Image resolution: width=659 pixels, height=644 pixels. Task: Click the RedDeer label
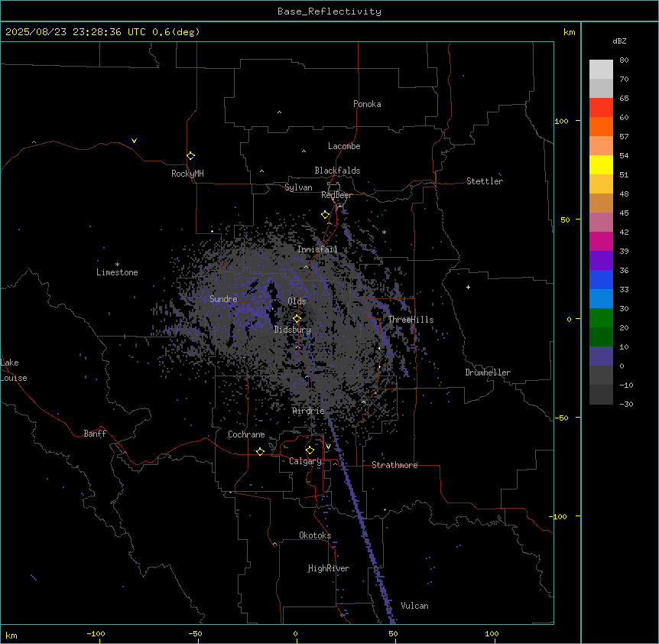tap(336, 195)
